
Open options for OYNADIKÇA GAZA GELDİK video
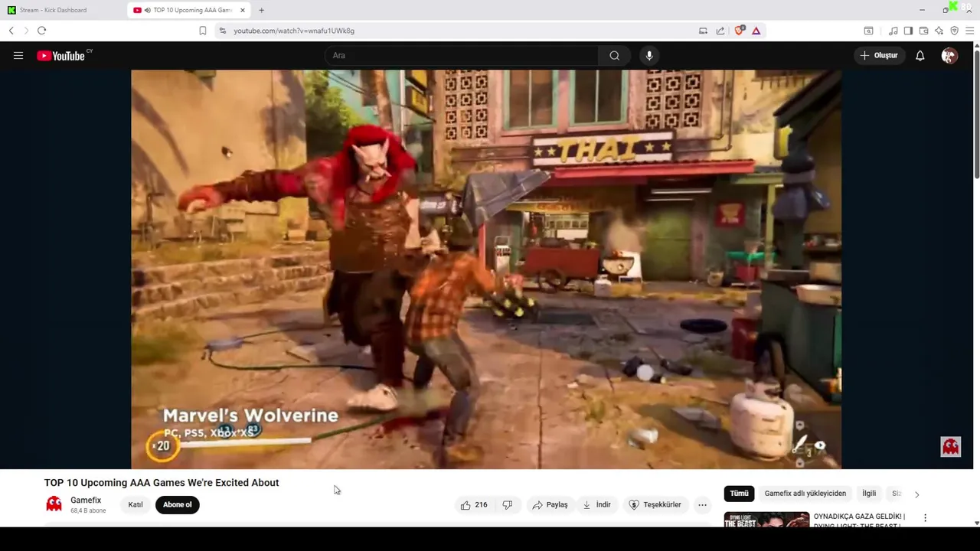925,518
